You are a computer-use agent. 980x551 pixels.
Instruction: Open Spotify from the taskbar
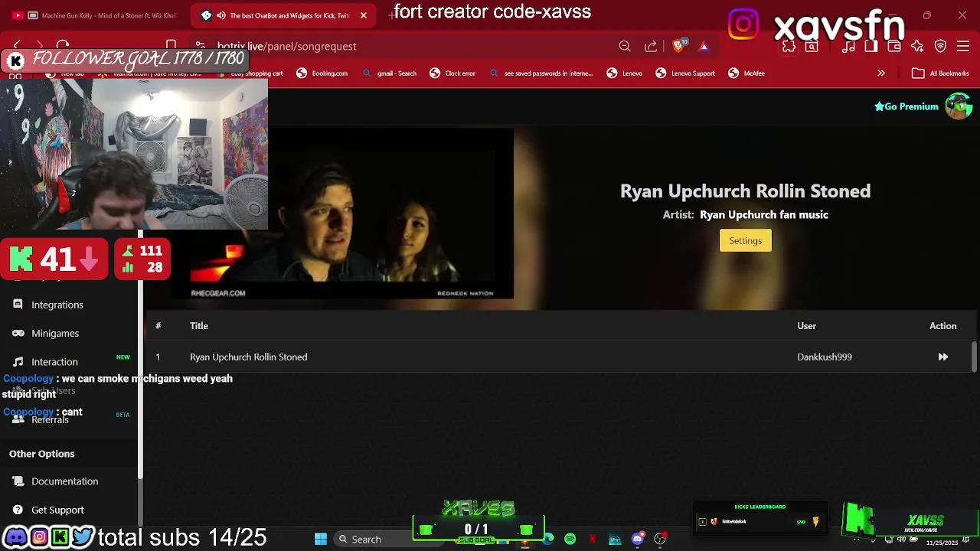[570, 540]
